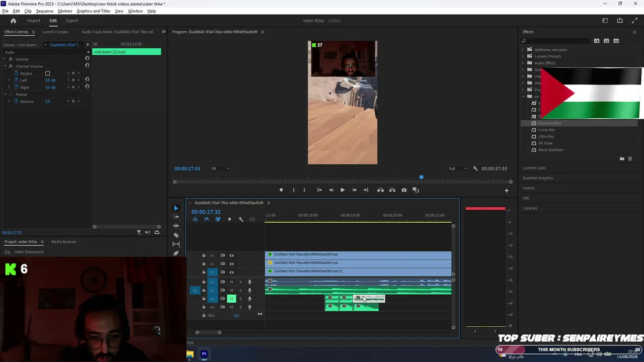
Task: Open the Markers menu
Action: 65,11
